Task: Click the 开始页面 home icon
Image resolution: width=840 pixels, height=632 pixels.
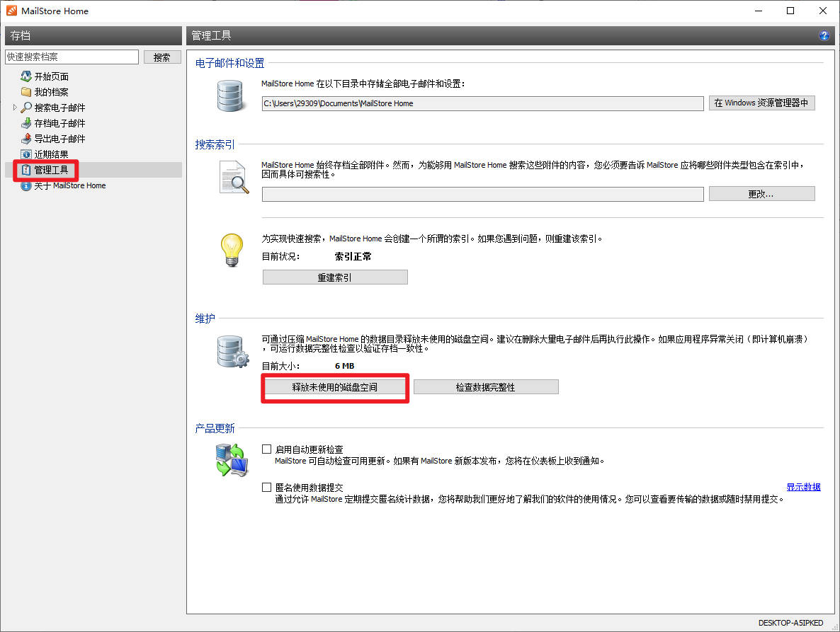Action: [x=25, y=76]
